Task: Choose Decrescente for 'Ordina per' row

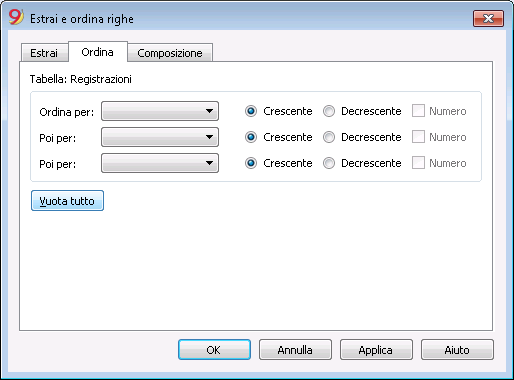Action: point(329,111)
